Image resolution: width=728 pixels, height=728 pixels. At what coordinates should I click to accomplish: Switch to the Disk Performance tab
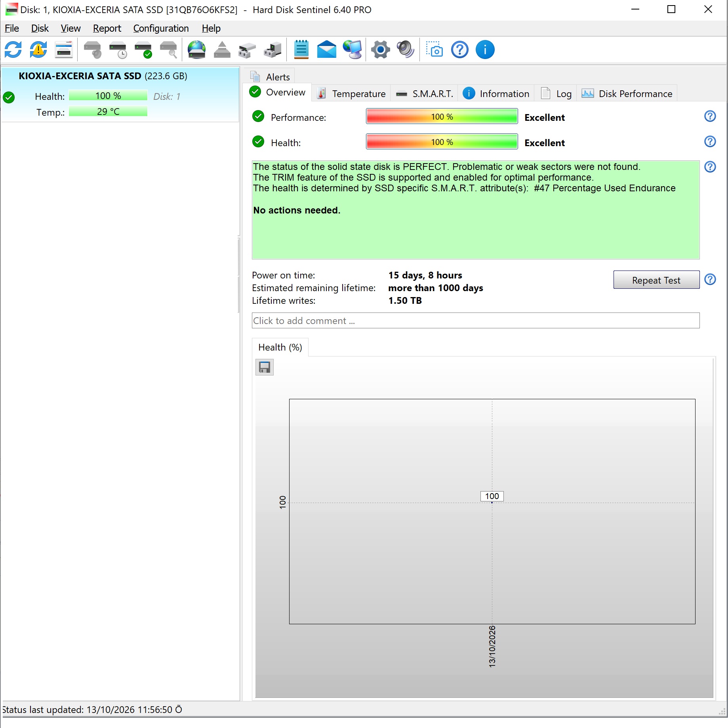pos(627,93)
